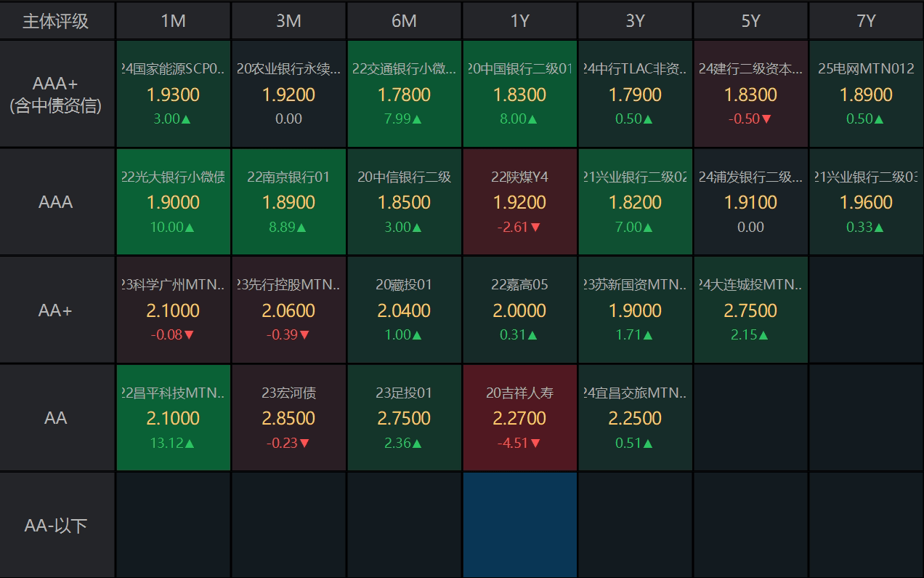Open the 22陕煤Y4 bond cell

coord(519,201)
